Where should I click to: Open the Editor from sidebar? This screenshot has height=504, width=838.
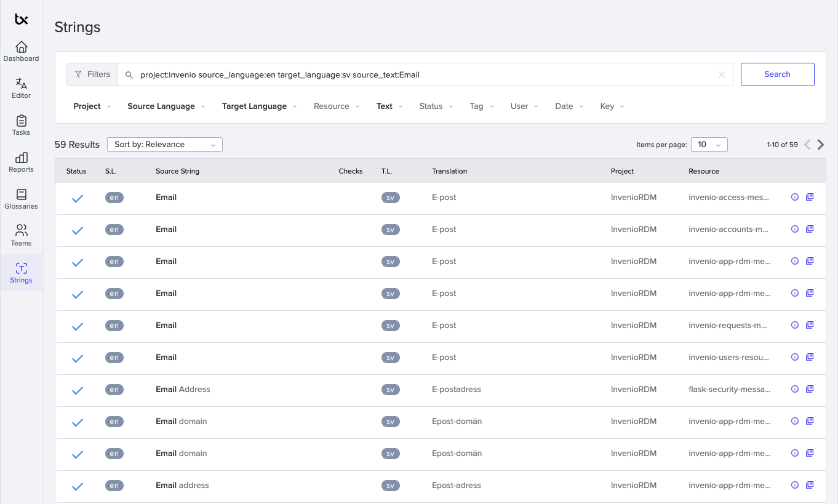tap(21, 89)
